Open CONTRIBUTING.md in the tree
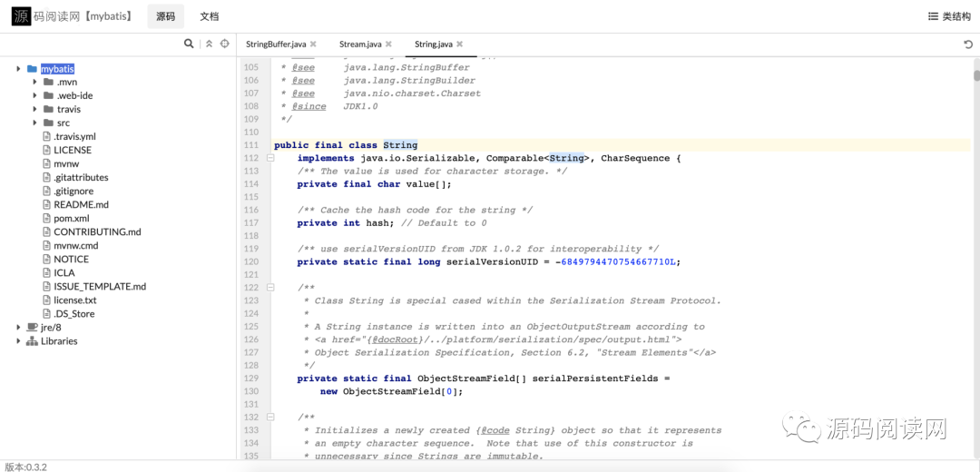 click(97, 232)
